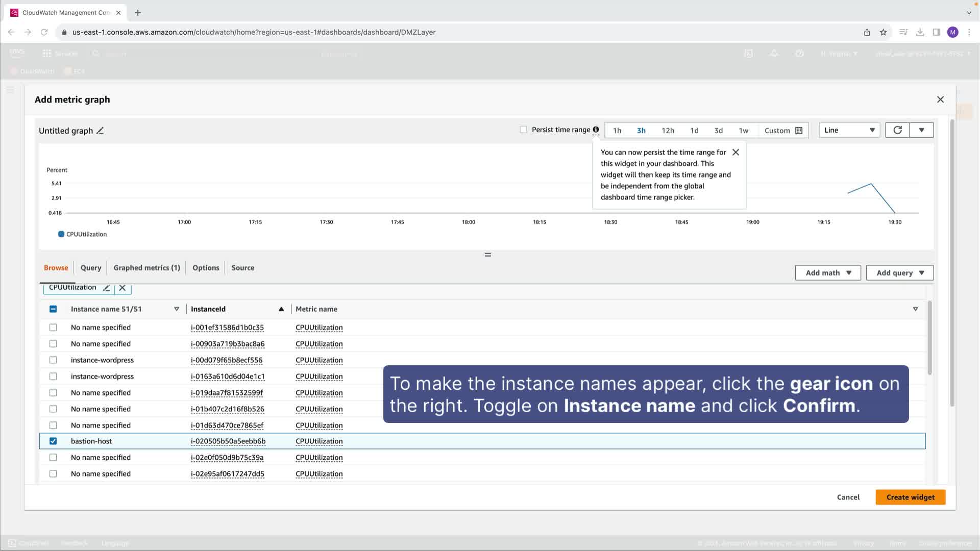Viewport: 980px width, 551px height.
Task: Open refresh interval dropdown arrow
Action: point(921,130)
